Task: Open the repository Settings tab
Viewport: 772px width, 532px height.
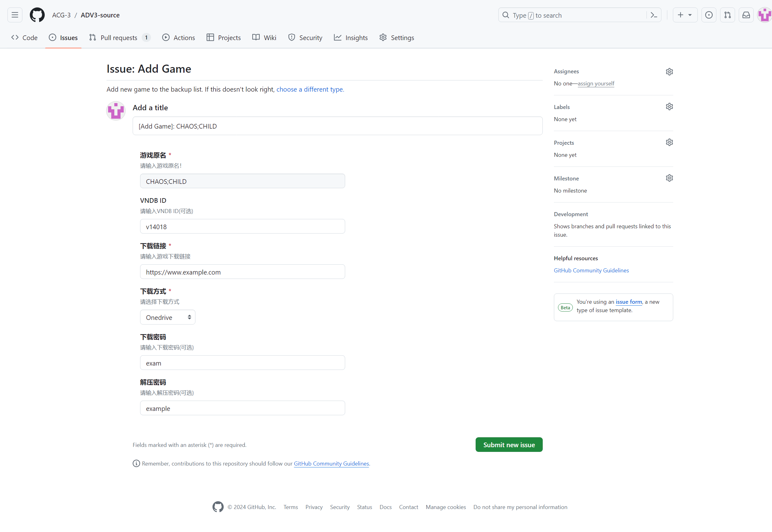Action: 397,38
